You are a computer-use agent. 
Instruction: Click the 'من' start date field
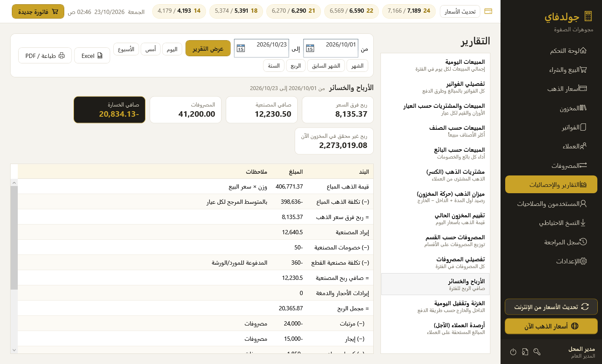coord(331,48)
